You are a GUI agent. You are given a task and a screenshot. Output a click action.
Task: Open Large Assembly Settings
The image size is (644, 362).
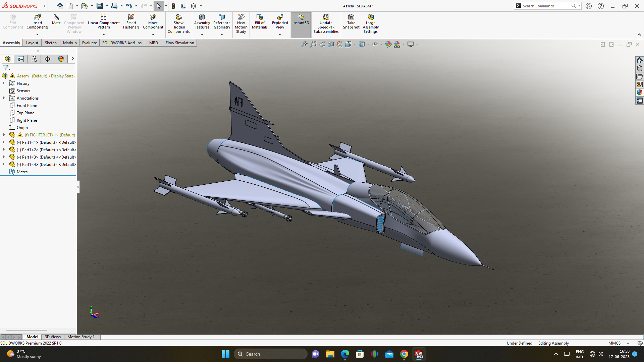click(x=371, y=24)
